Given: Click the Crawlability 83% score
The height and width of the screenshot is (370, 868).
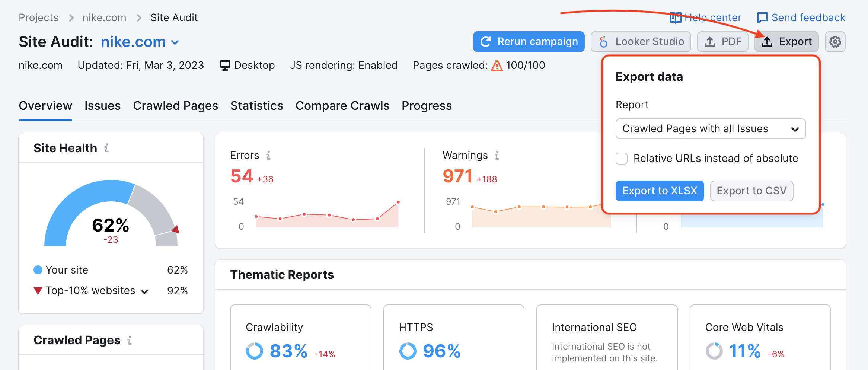Looking at the screenshot, I should tap(288, 351).
